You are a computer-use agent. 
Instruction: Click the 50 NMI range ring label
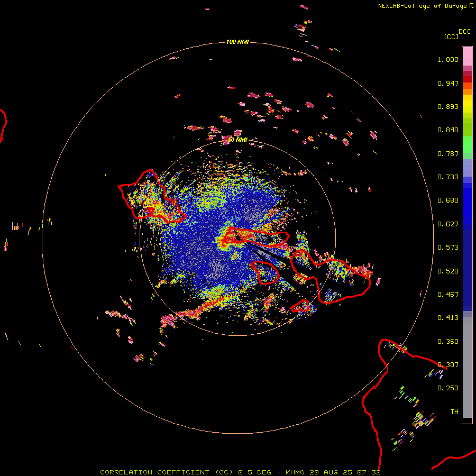click(237, 140)
